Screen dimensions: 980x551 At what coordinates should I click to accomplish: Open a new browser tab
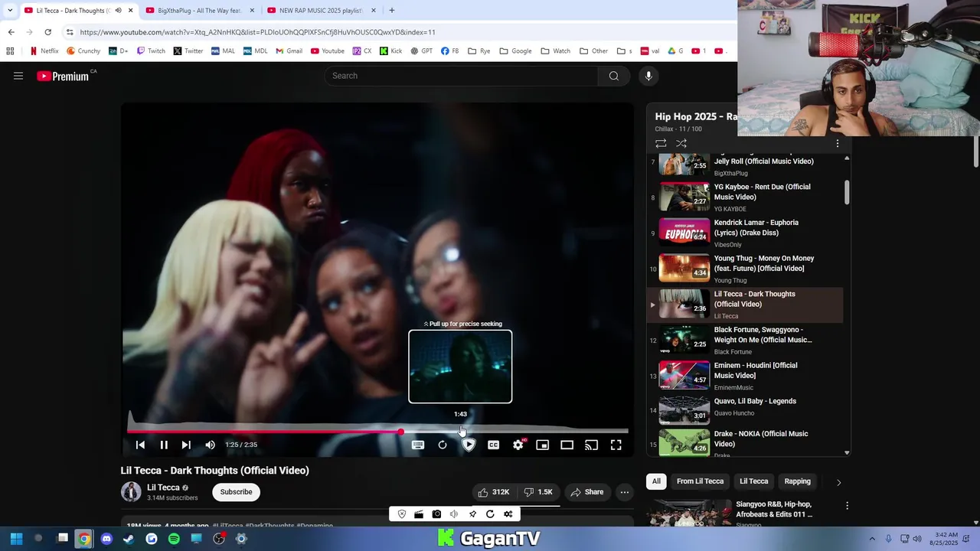coord(392,11)
